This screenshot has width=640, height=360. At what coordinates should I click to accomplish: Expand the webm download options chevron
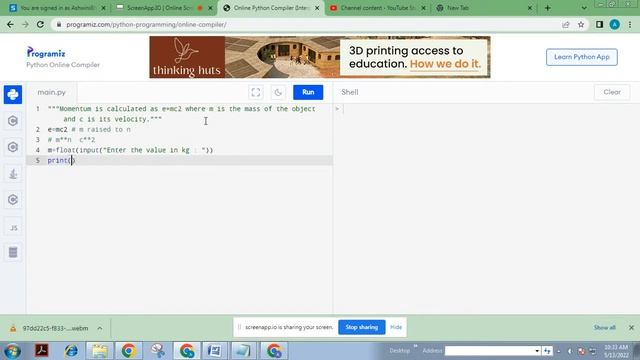[x=100, y=328]
